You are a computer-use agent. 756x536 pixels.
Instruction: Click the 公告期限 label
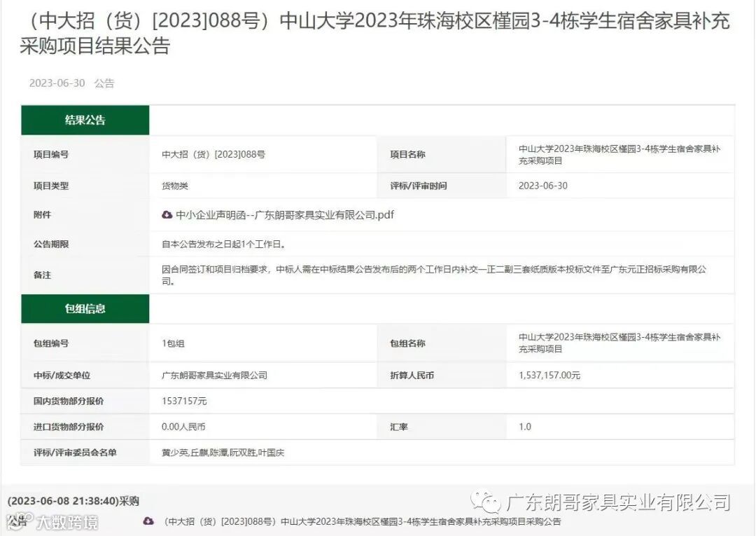point(51,244)
